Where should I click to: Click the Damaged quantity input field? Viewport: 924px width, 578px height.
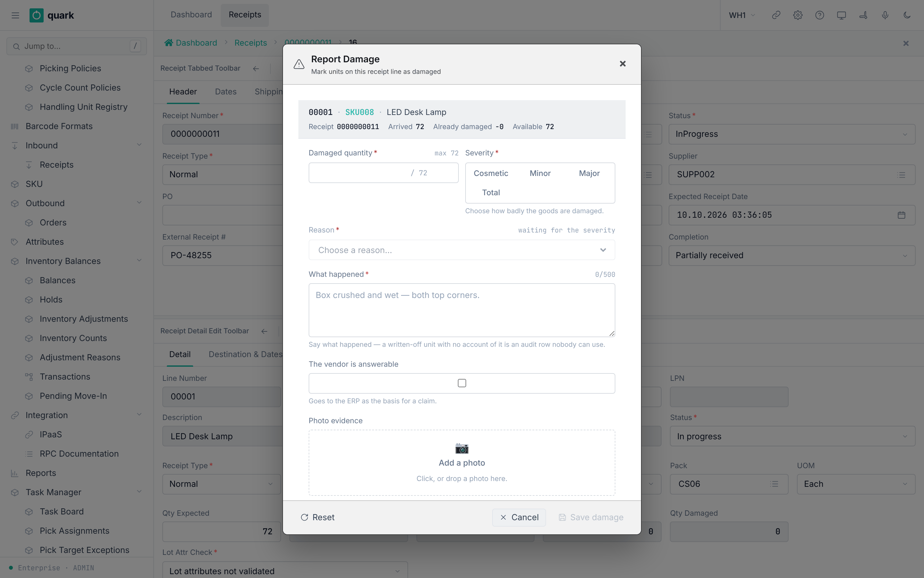[383, 173]
